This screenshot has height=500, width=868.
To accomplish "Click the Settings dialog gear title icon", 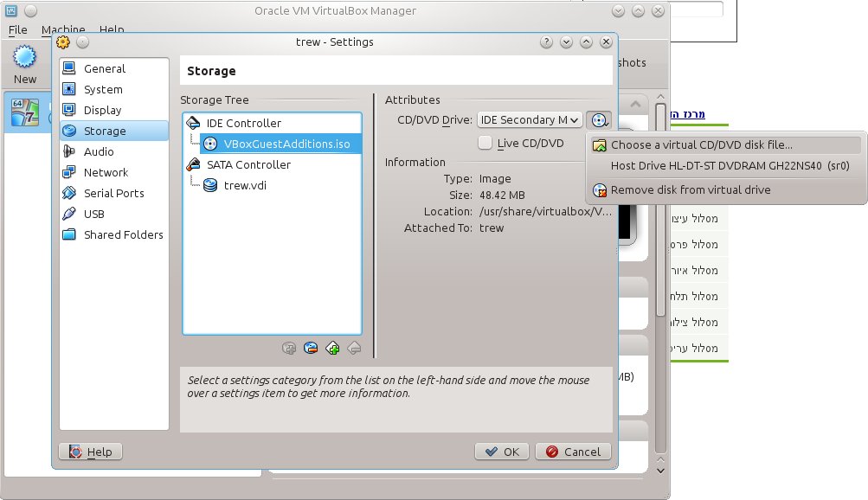I will click(63, 42).
